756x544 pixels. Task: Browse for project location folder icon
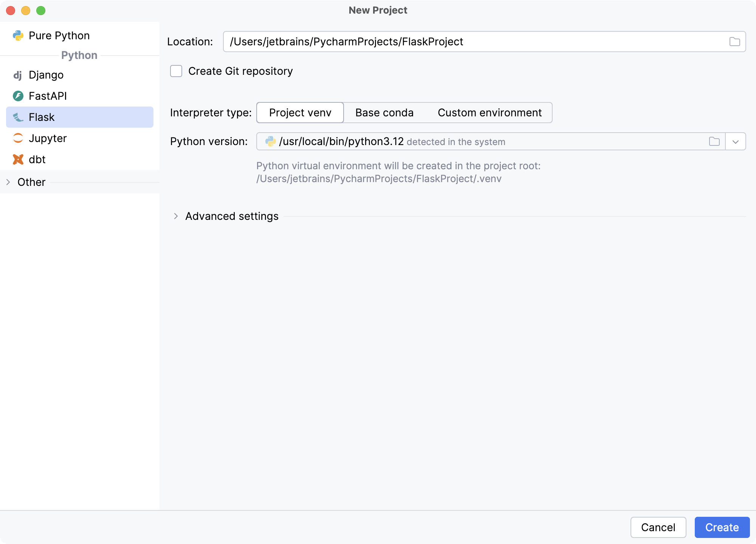(x=734, y=42)
